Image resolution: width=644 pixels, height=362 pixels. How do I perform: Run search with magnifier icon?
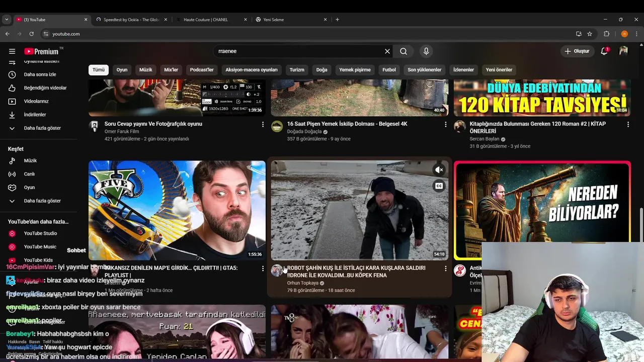coord(404,51)
